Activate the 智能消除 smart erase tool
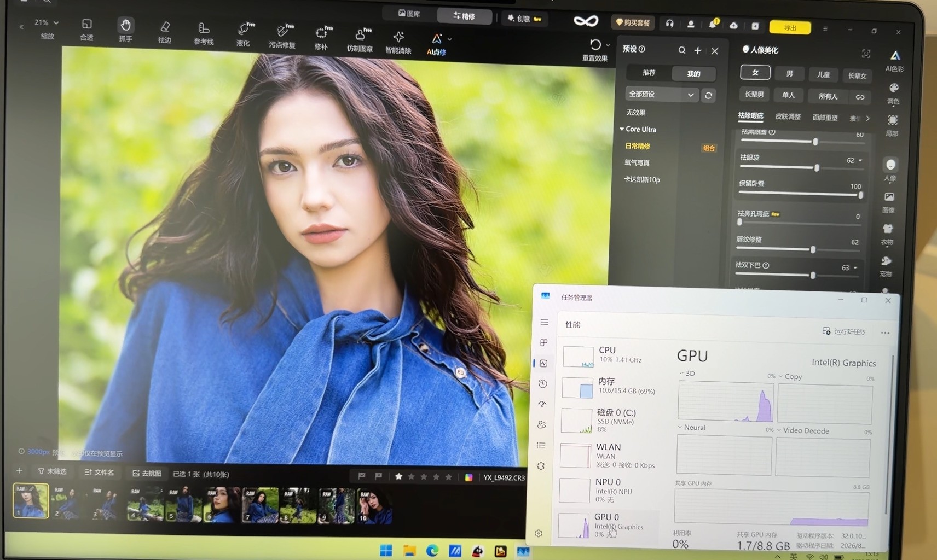Viewport: 937px width, 560px height. click(x=398, y=42)
